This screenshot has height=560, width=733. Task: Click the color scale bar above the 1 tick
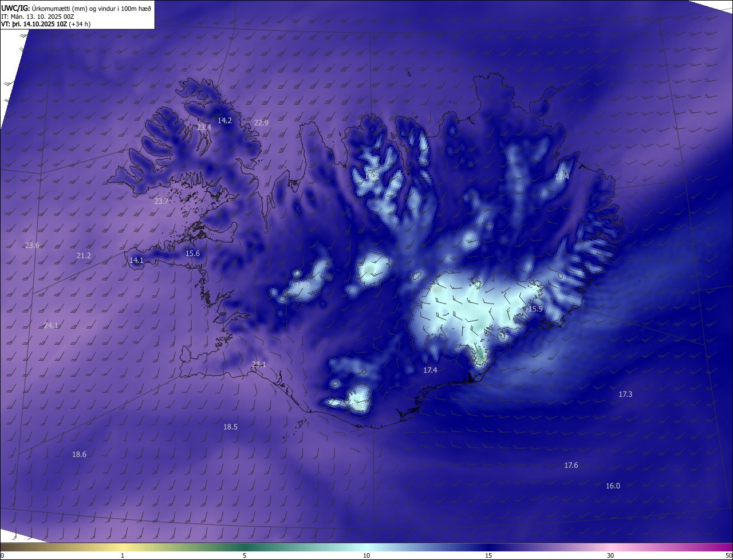123,547
